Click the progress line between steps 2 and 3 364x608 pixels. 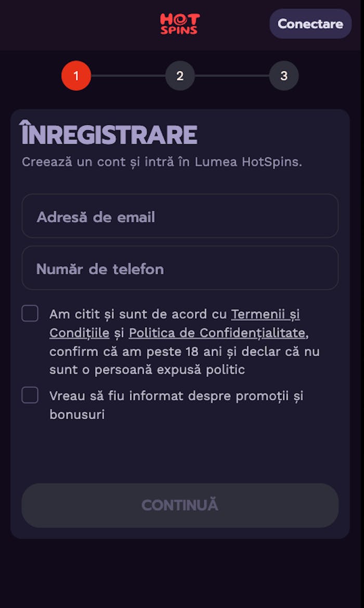tap(232, 75)
